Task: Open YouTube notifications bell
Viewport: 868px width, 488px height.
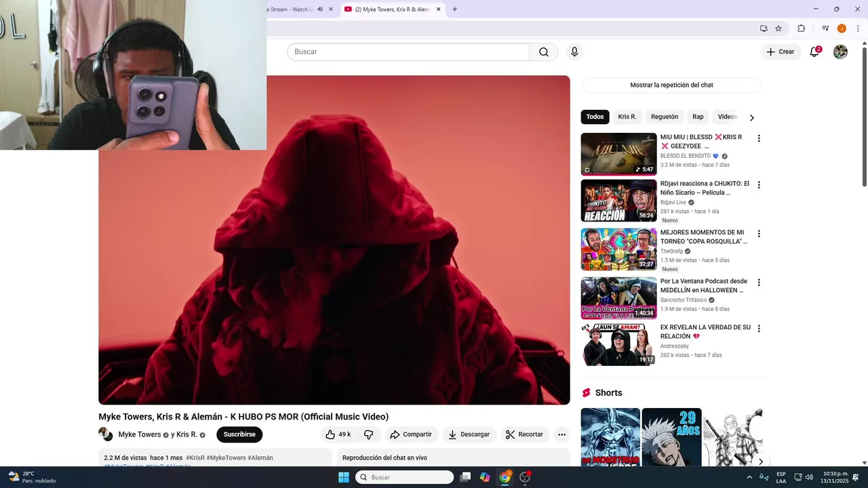Action: (x=815, y=52)
